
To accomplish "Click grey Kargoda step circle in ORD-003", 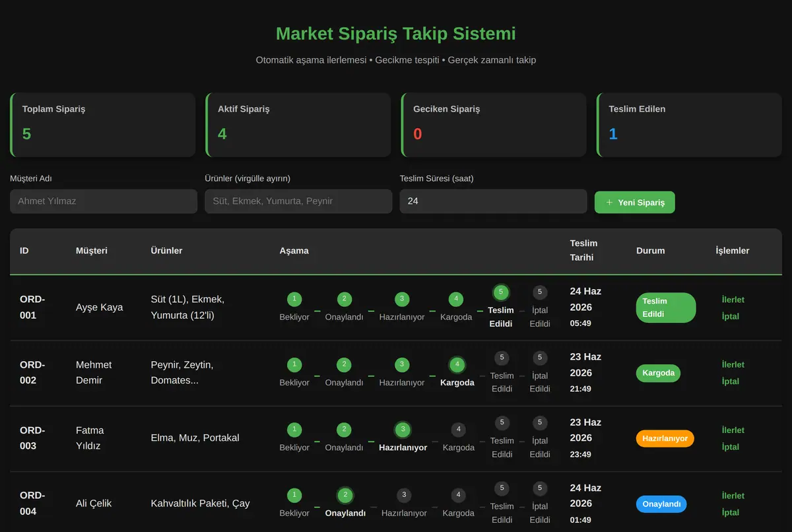I will 458,430.
